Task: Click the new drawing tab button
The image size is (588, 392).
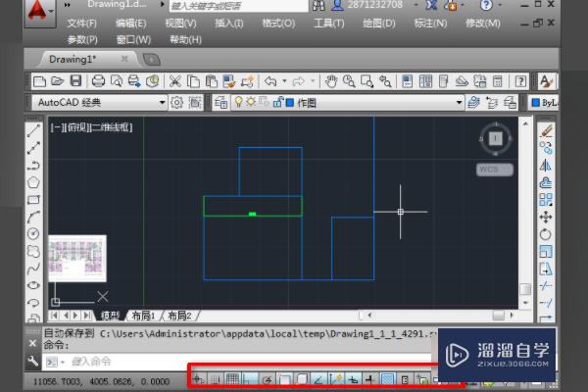Action: click(x=152, y=59)
